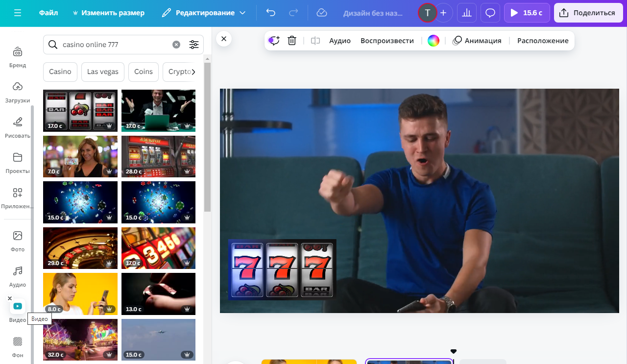Open the Фон background tab
Viewport: 627px width, 364px height.
point(18,347)
